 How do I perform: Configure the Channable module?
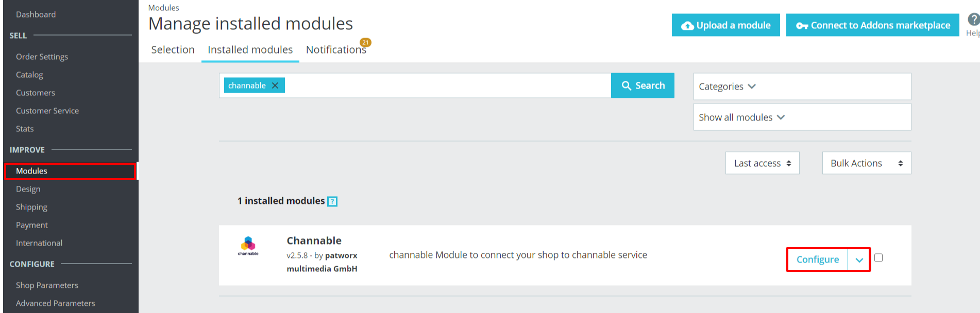click(x=817, y=260)
